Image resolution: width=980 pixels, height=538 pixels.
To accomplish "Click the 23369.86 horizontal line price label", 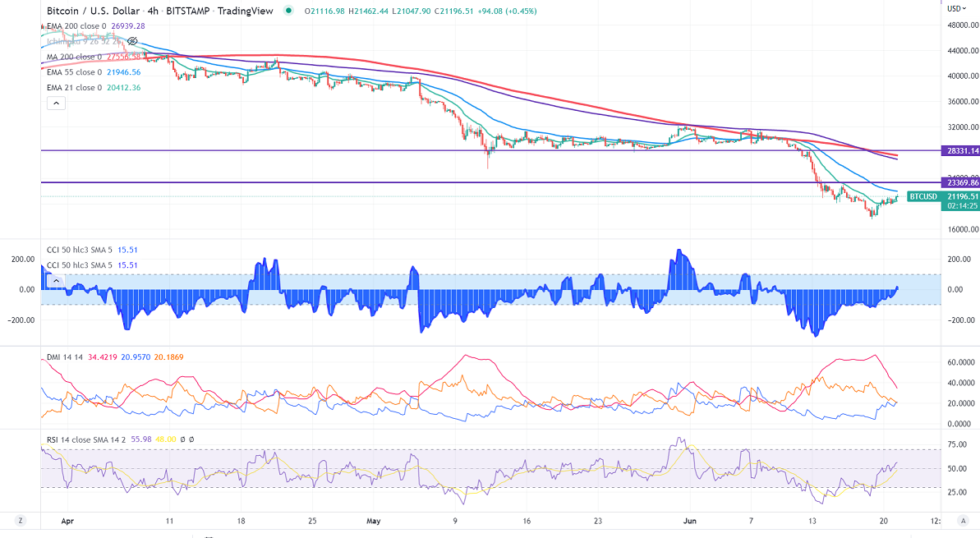I will click(x=960, y=183).
